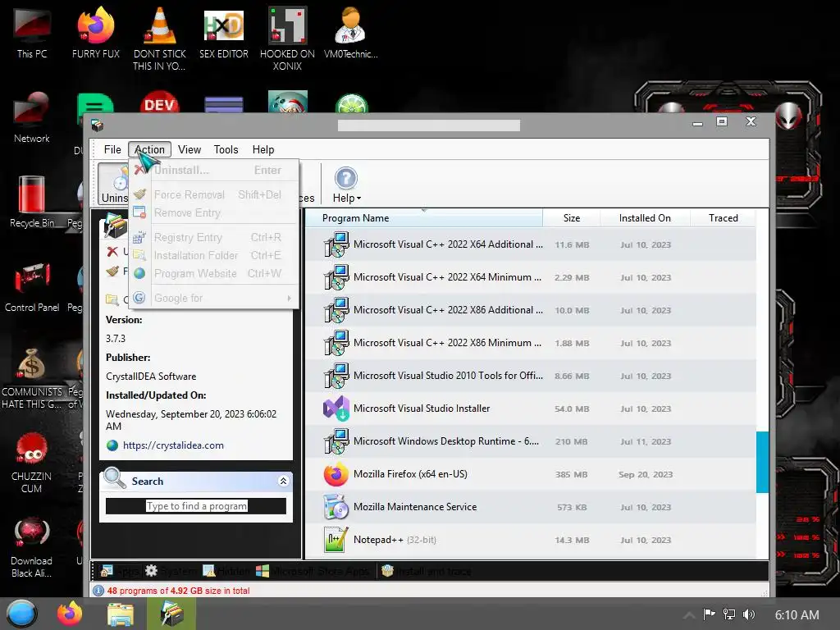Switch to the System tab gear icon
The image size is (840, 630).
pyautogui.click(x=152, y=571)
